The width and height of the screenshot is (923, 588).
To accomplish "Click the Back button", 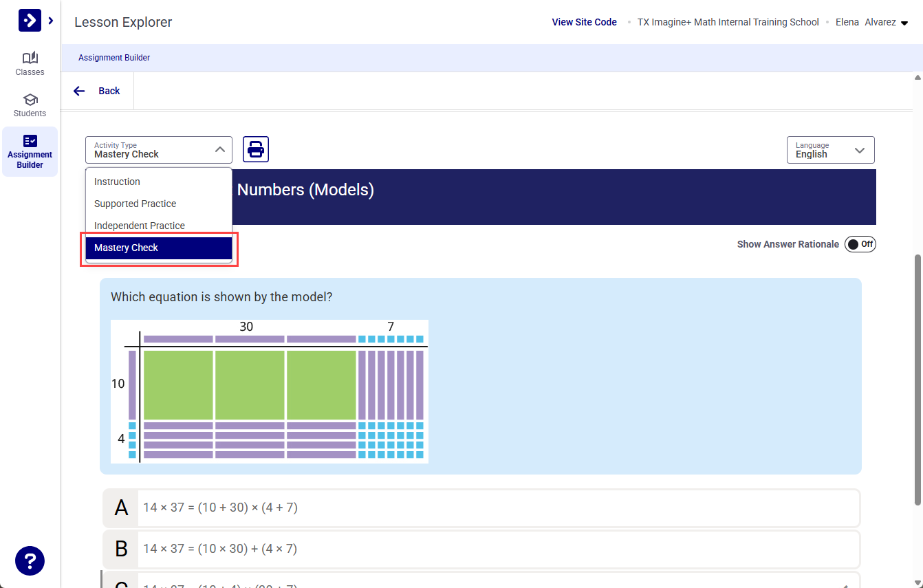I will [108, 90].
